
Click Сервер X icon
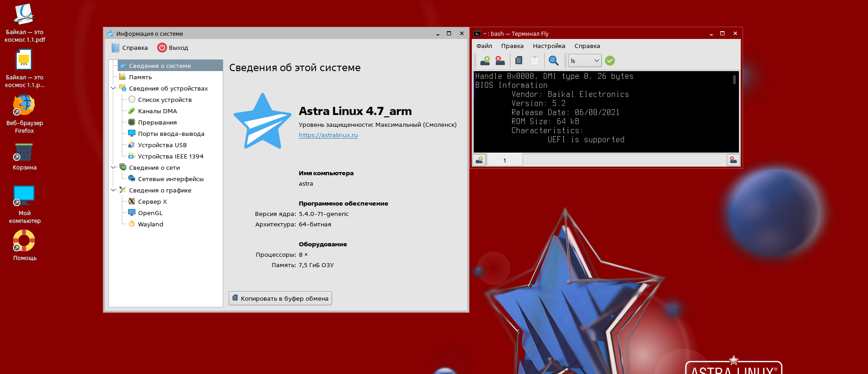coord(132,201)
